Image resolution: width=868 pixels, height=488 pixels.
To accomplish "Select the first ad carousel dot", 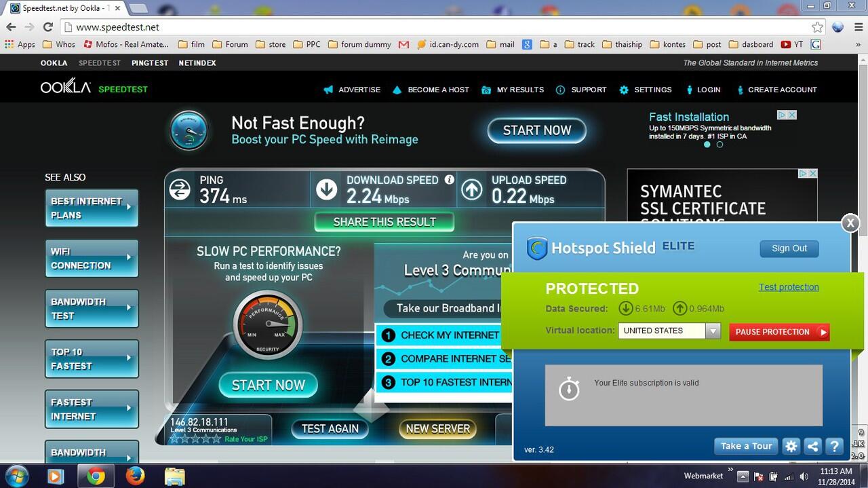I will 707,145.
